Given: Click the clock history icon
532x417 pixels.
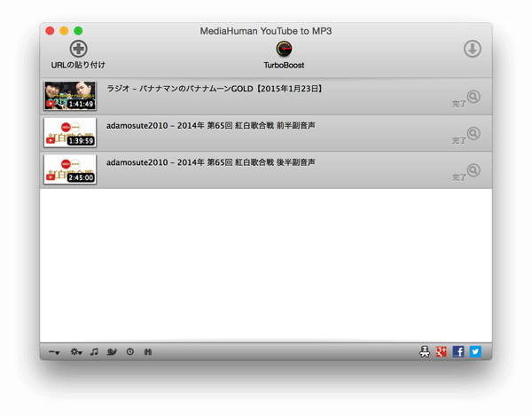Looking at the screenshot, I should [x=130, y=352].
